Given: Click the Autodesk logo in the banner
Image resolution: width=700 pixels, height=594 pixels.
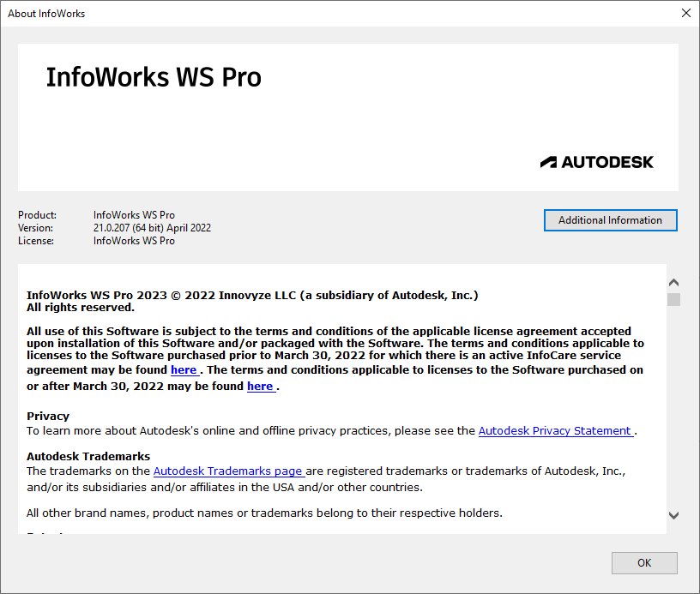Looking at the screenshot, I should [597, 162].
